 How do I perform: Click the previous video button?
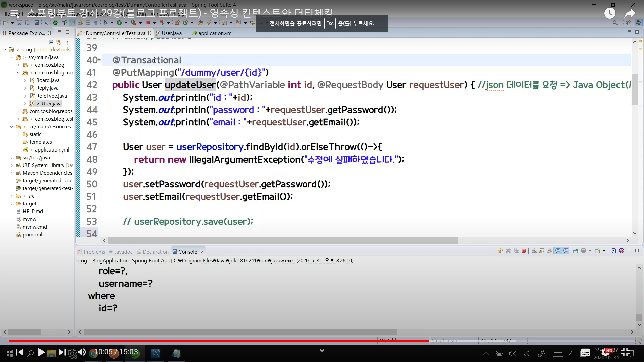coord(20,352)
